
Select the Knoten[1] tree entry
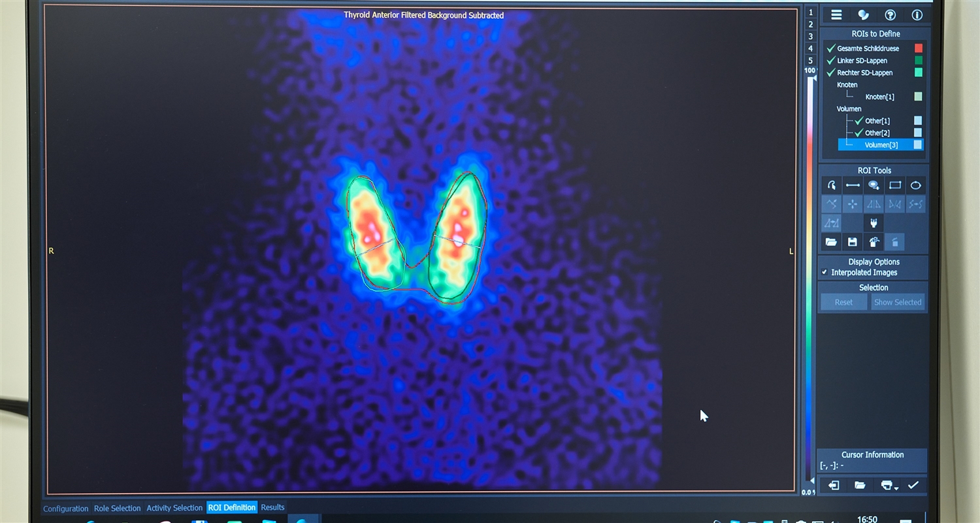[879, 97]
